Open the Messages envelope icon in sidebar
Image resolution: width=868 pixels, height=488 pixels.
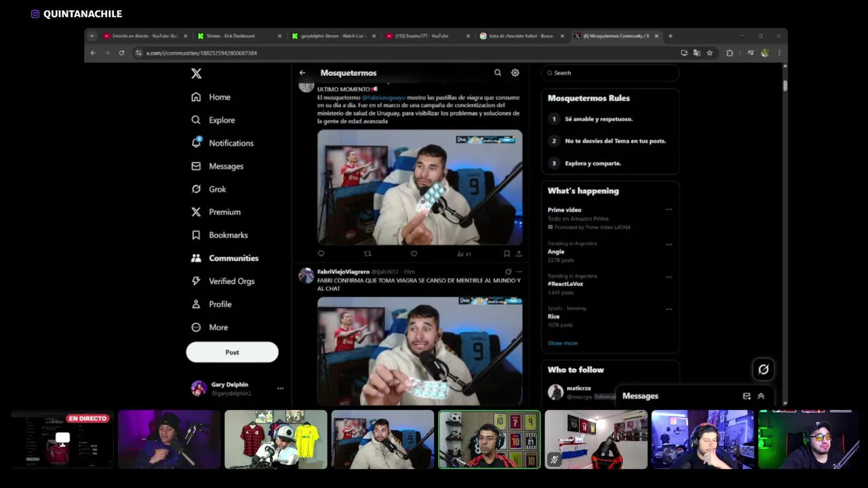(x=196, y=166)
